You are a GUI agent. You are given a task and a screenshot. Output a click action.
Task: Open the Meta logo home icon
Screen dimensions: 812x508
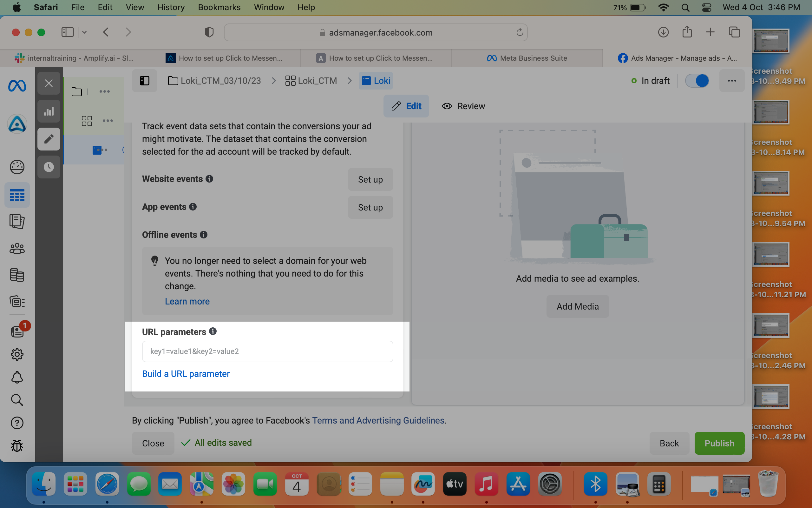pos(17,86)
